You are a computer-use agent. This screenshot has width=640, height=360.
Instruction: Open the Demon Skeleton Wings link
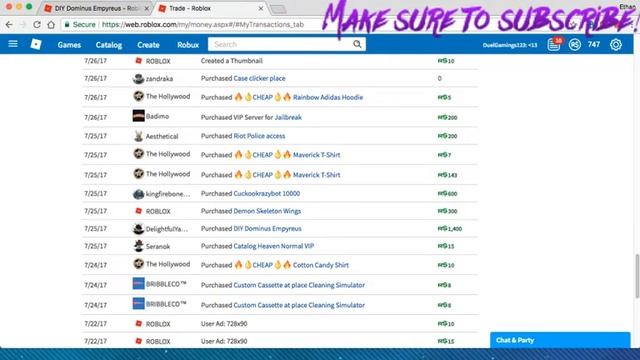pos(267,211)
